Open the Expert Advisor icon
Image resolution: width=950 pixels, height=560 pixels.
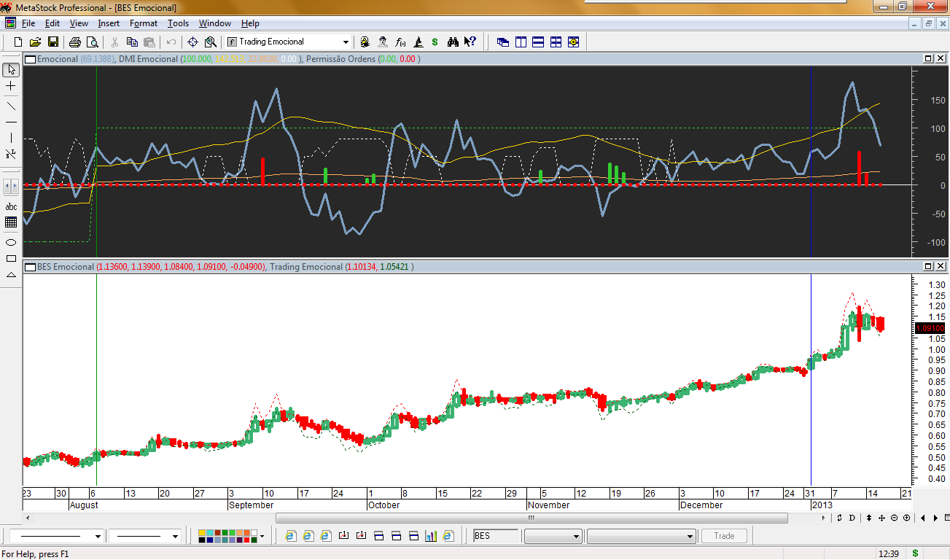tap(365, 42)
